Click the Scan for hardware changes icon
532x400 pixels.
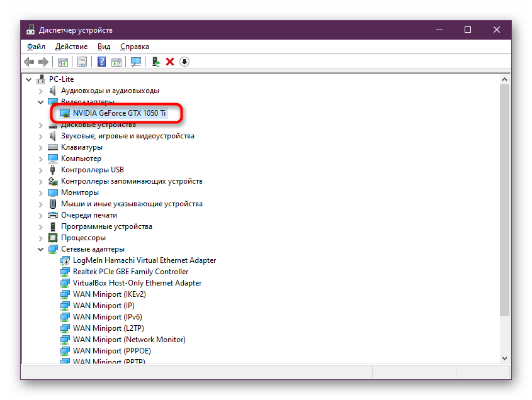135,62
